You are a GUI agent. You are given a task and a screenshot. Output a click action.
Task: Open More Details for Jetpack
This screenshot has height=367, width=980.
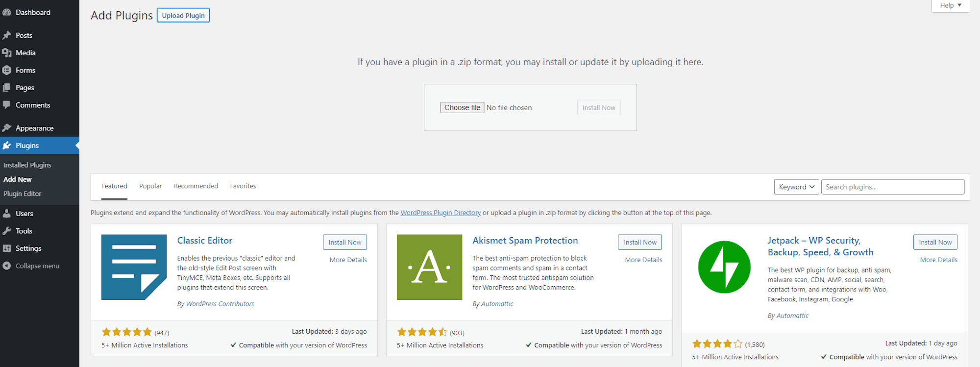coord(939,260)
